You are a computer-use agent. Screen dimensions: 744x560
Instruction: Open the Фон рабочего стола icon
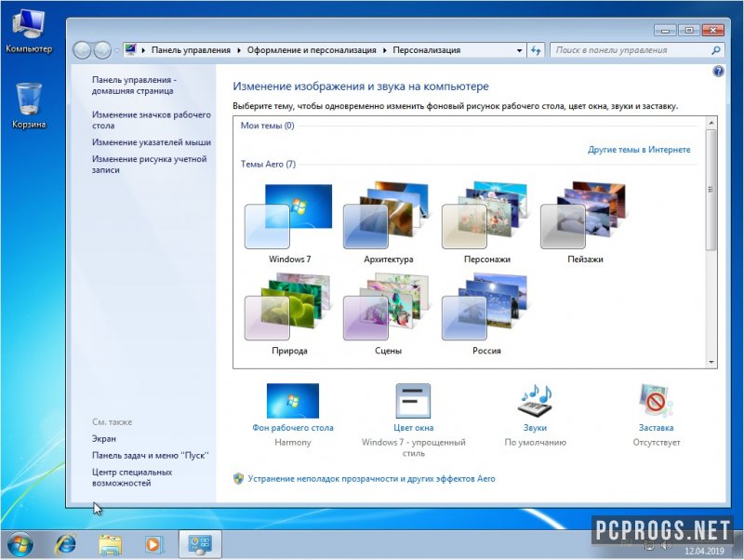(293, 401)
